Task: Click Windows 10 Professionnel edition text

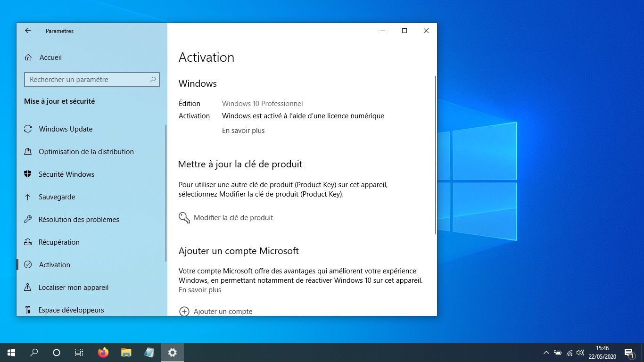Action: tap(263, 104)
